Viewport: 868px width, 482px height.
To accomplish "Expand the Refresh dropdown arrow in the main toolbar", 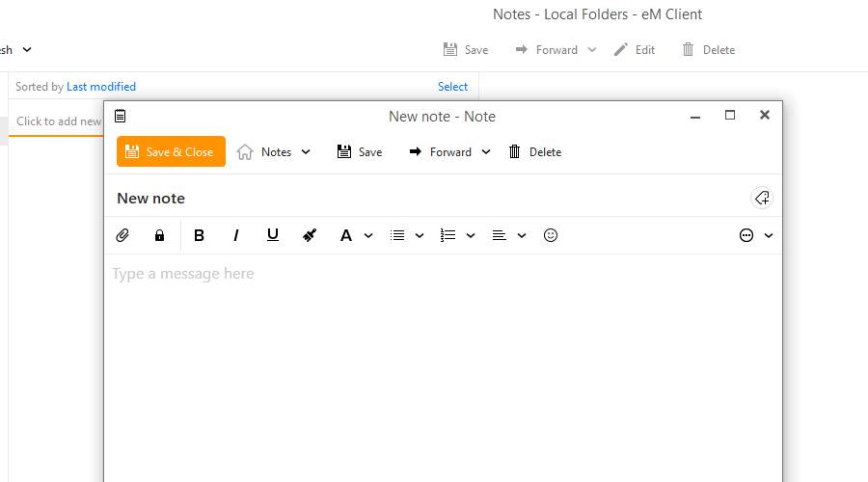I will 27,50.
